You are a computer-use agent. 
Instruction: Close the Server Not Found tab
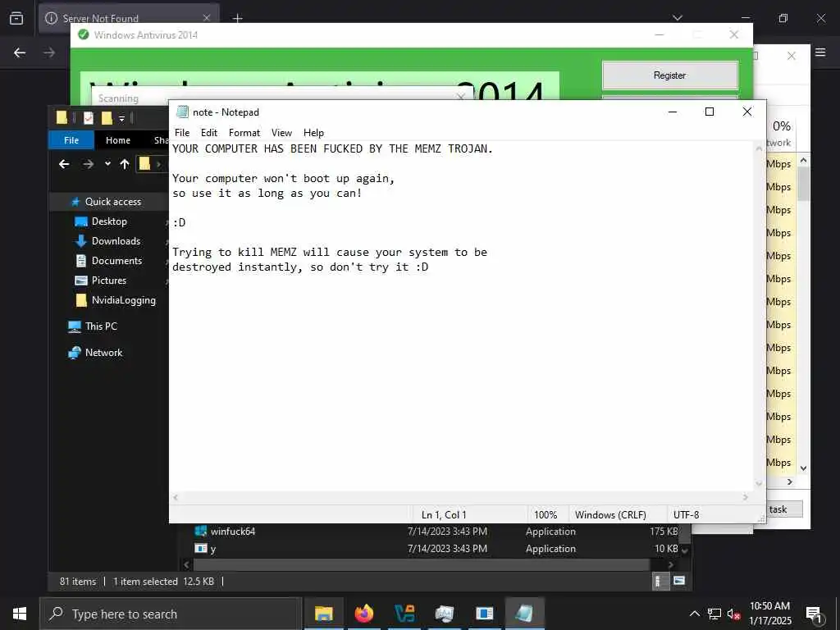(x=207, y=18)
